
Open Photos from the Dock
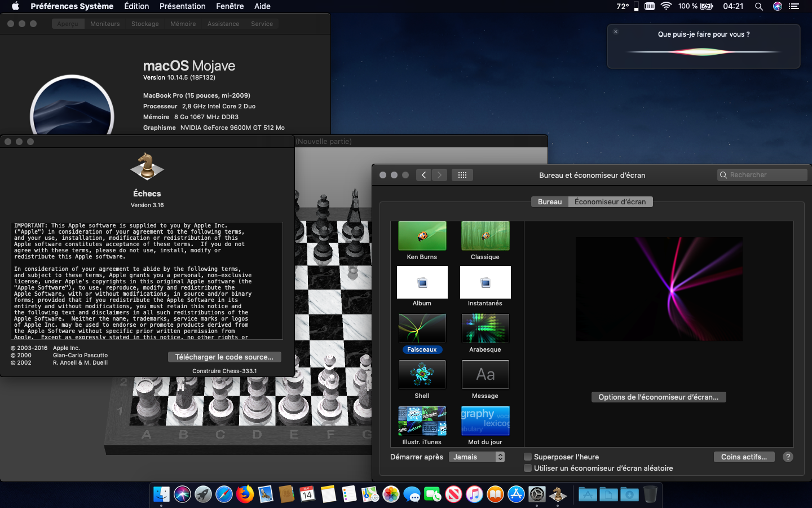click(x=391, y=494)
